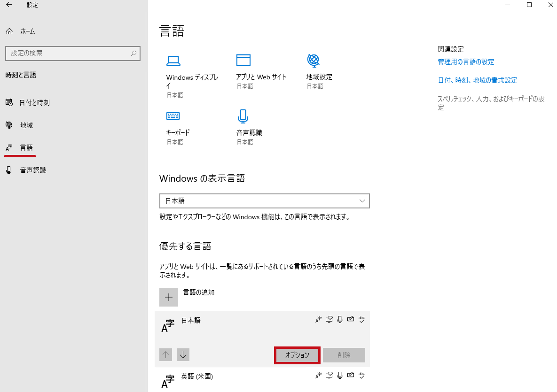The width and height of the screenshot is (557, 392).
Task: Click the 音声認識 microphone tile icon
Action: tap(243, 116)
